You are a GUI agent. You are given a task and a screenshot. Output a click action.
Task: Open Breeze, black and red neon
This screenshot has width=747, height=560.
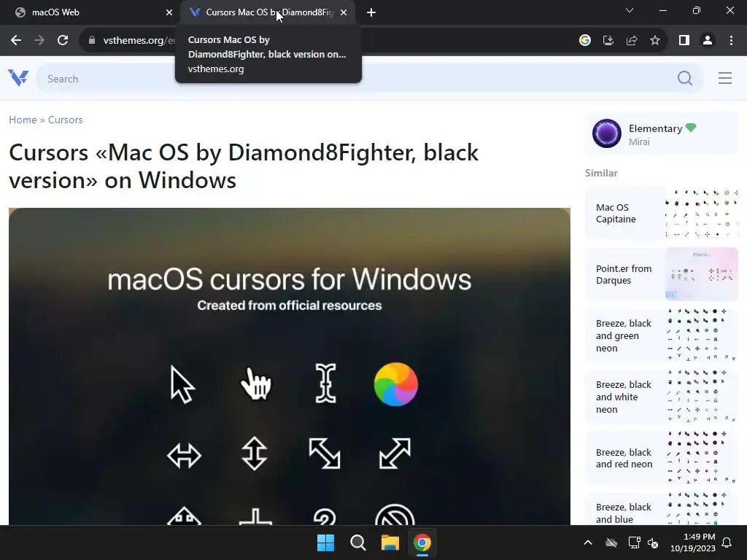click(x=661, y=458)
